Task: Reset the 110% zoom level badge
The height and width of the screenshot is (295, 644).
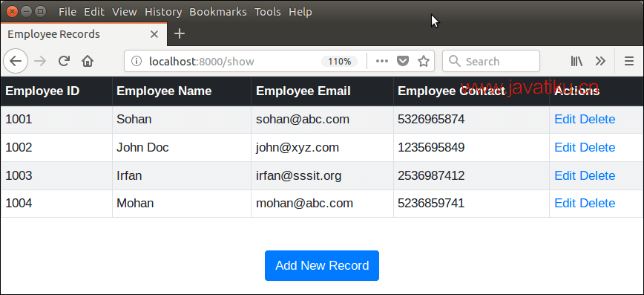Action: (339, 62)
